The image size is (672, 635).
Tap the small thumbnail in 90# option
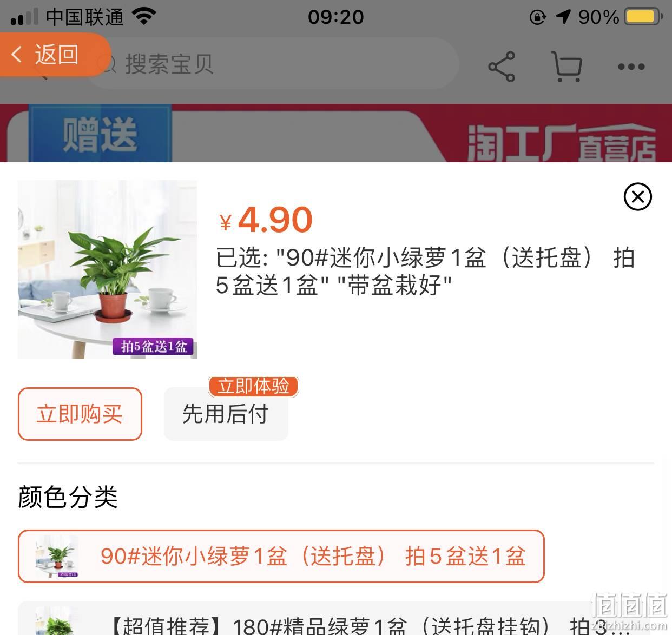point(57,556)
